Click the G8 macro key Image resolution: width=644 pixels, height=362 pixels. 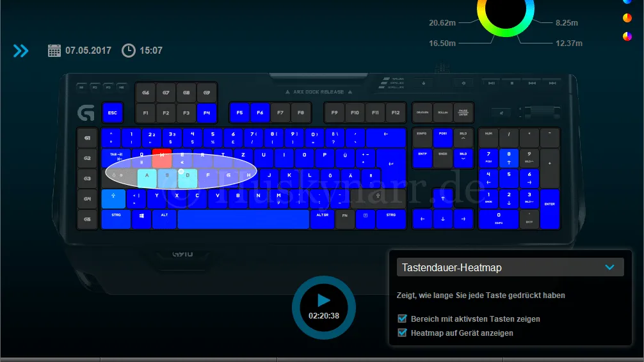[x=186, y=93]
